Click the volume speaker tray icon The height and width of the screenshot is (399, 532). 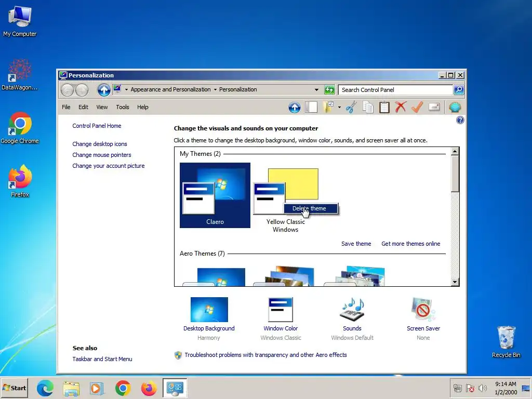click(x=482, y=388)
